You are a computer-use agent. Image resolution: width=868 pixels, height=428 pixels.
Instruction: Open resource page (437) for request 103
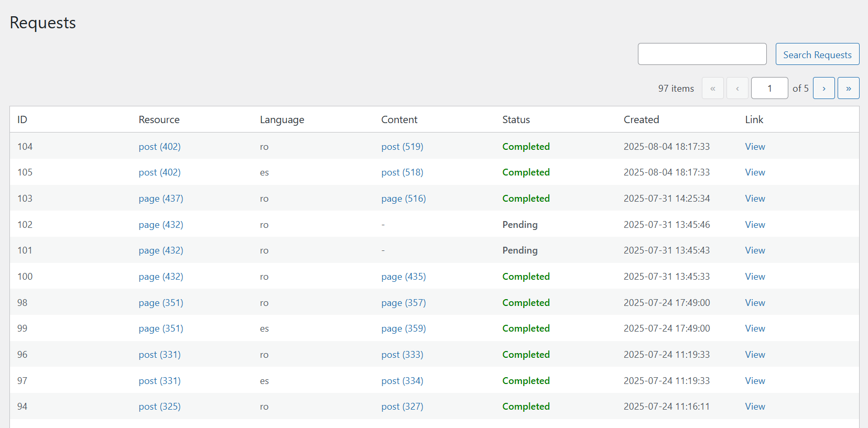[161, 199]
